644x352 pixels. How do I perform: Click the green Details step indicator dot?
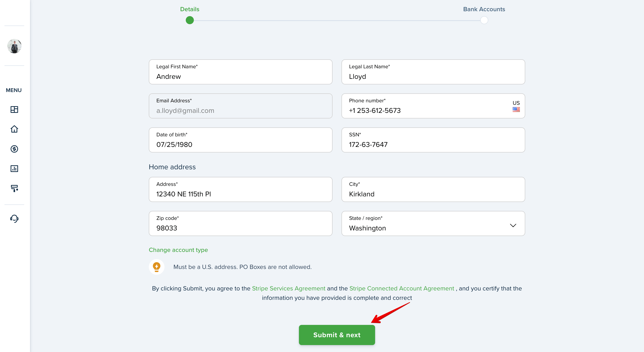pyautogui.click(x=190, y=20)
